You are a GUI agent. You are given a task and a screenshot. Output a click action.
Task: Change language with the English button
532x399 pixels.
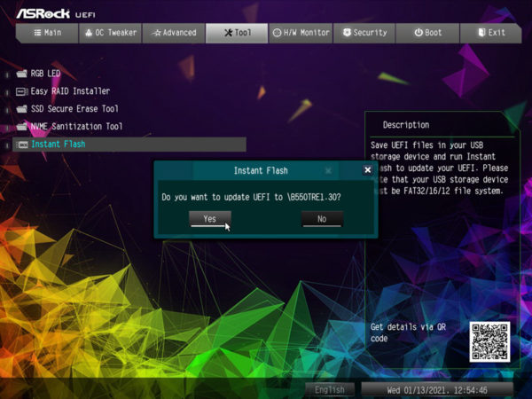tap(329, 389)
